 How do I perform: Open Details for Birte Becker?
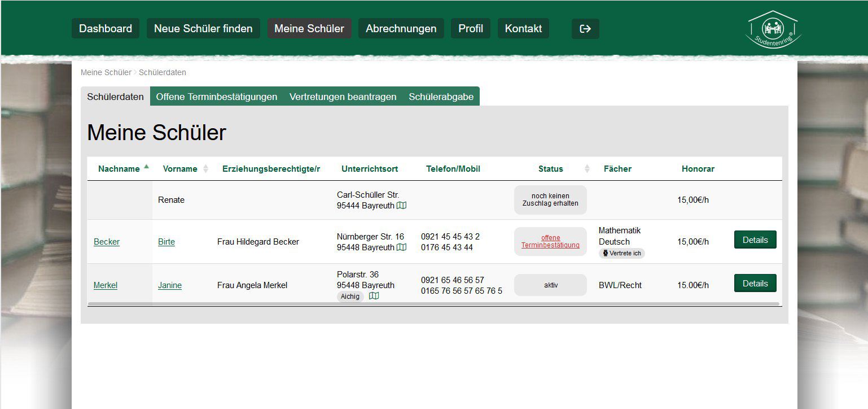click(755, 240)
